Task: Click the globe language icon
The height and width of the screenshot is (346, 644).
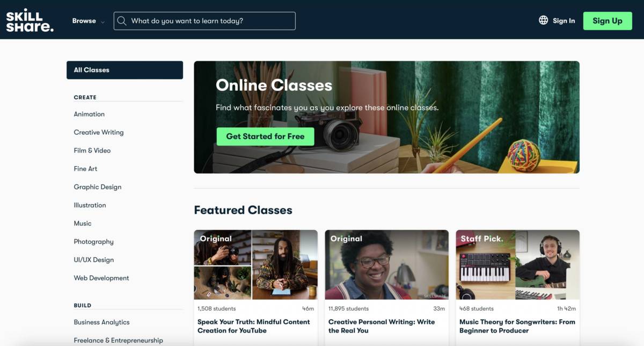Action: [543, 20]
